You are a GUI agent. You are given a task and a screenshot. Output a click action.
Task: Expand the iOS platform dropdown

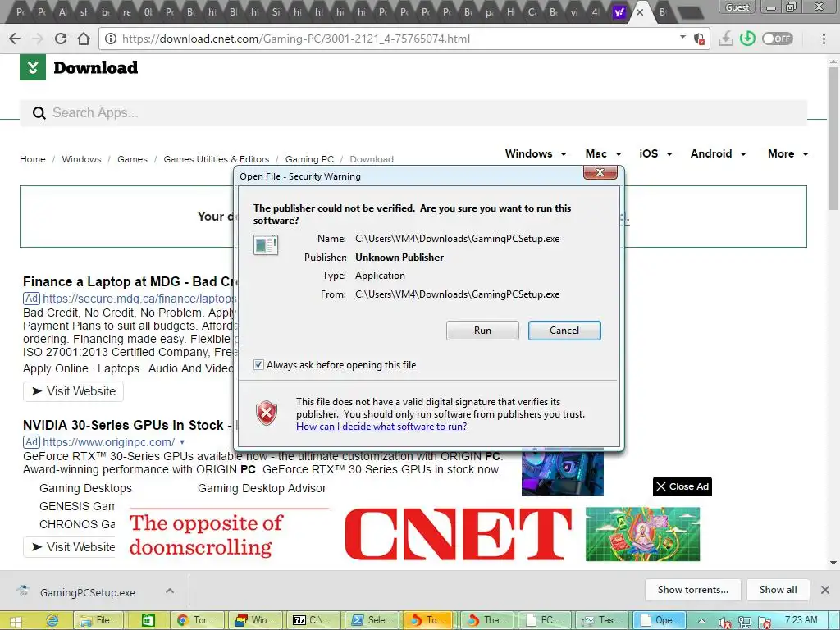655,153
